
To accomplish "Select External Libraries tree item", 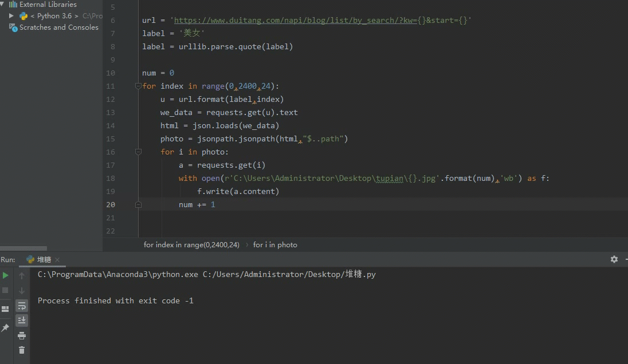I will [x=48, y=5].
